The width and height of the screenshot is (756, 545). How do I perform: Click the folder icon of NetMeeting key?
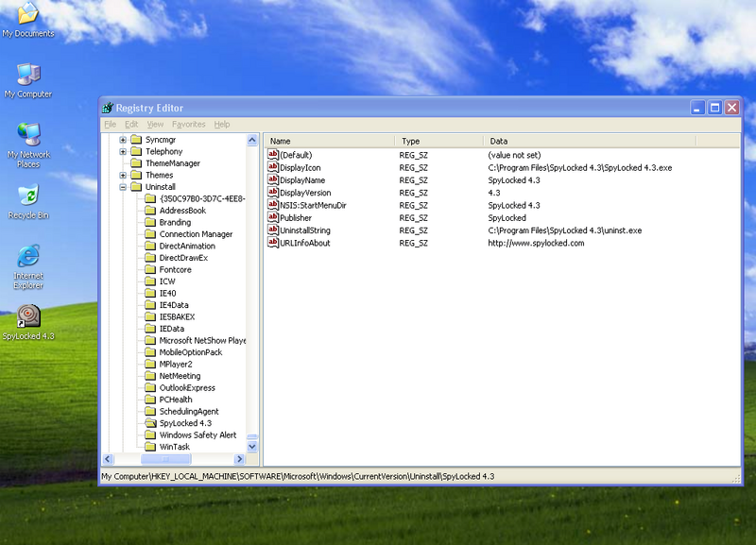(150, 376)
